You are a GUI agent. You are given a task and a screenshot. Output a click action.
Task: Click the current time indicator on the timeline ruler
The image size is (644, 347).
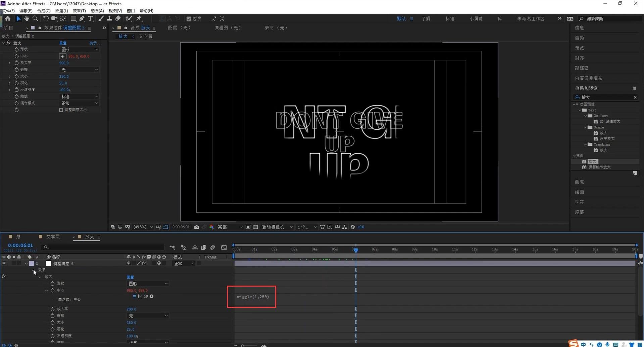pos(356,250)
